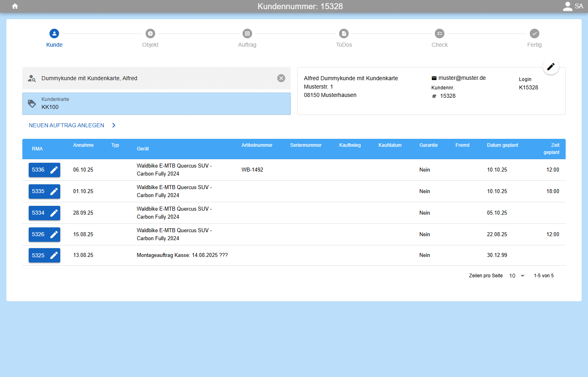
Task: Click the Kundenkarte tag icon
Action: (32, 104)
